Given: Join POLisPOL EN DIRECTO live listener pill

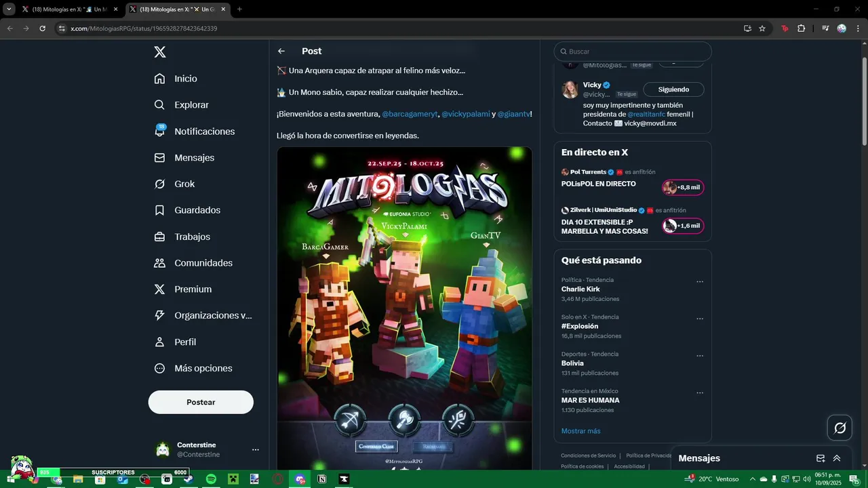Looking at the screenshot, I should (684, 187).
